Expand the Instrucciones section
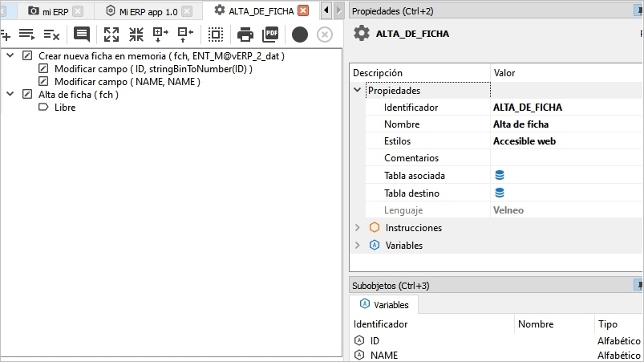The width and height of the screenshot is (644, 362). click(x=358, y=228)
